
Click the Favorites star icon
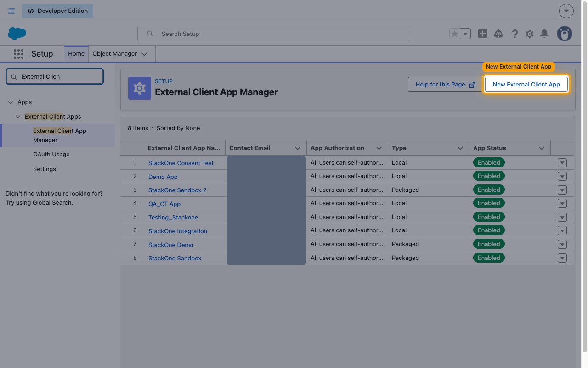(454, 34)
